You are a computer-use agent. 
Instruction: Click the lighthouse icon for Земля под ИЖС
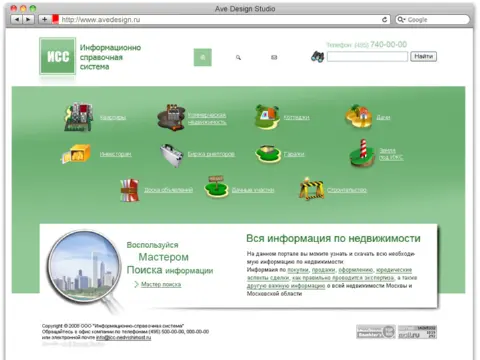pos(363,153)
